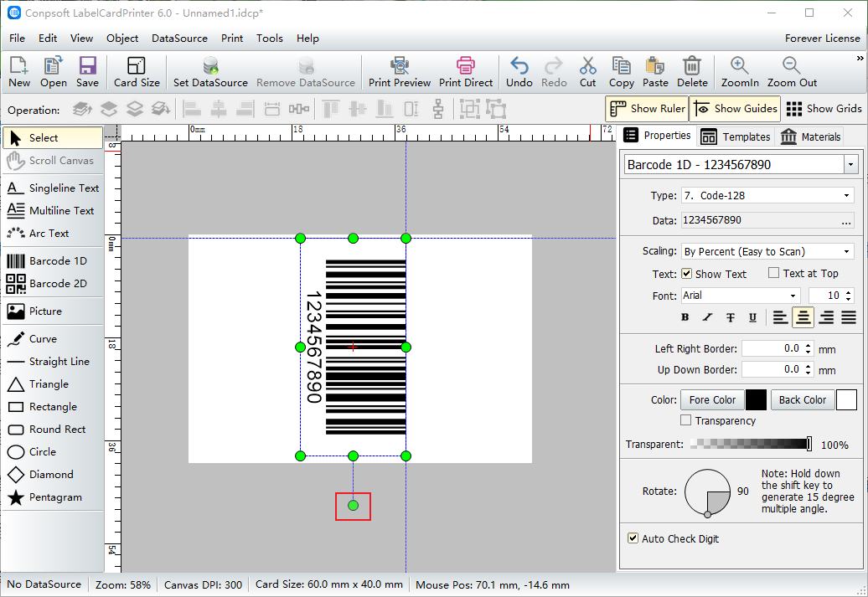Zoom out of the canvas
Image resolution: width=868 pixels, height=597 pixels.
click(x=792, y=73)
